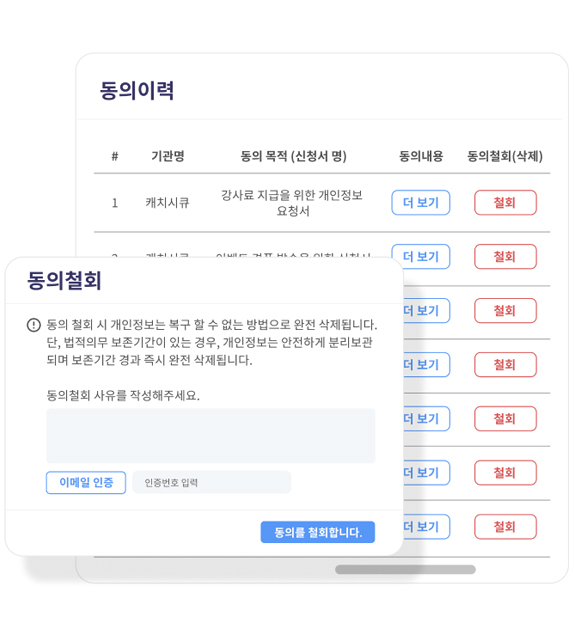The image size is (574, 640).
Task: Click the info warning icon in 동의철회 dialog
Action: [33, 325]
